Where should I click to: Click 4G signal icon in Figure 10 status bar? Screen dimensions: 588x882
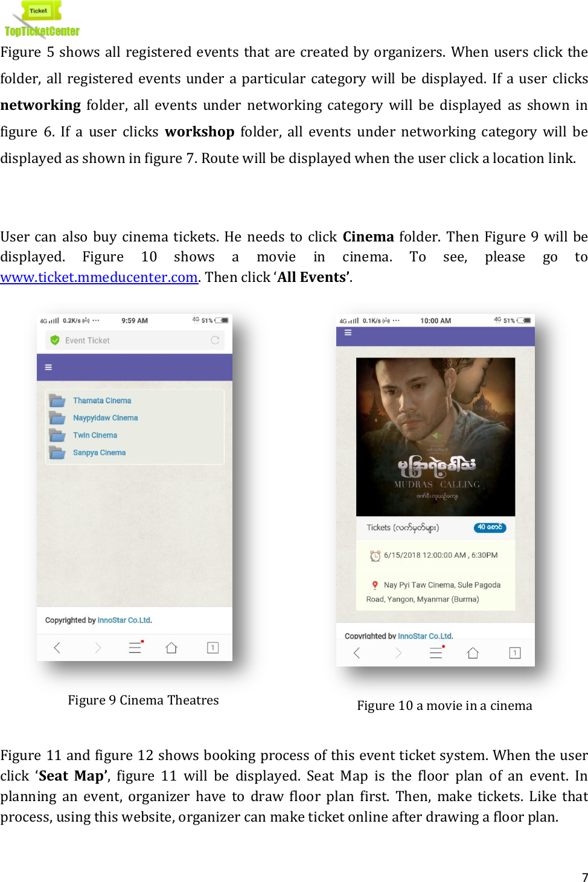click(349, 321)
